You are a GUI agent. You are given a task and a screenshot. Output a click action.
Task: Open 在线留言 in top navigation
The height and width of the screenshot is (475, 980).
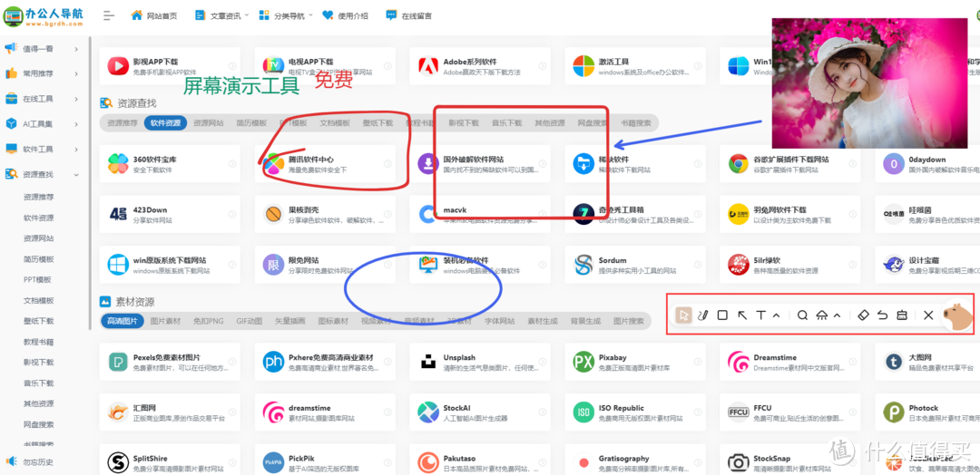pyautogui.click(x=408, y=15)
